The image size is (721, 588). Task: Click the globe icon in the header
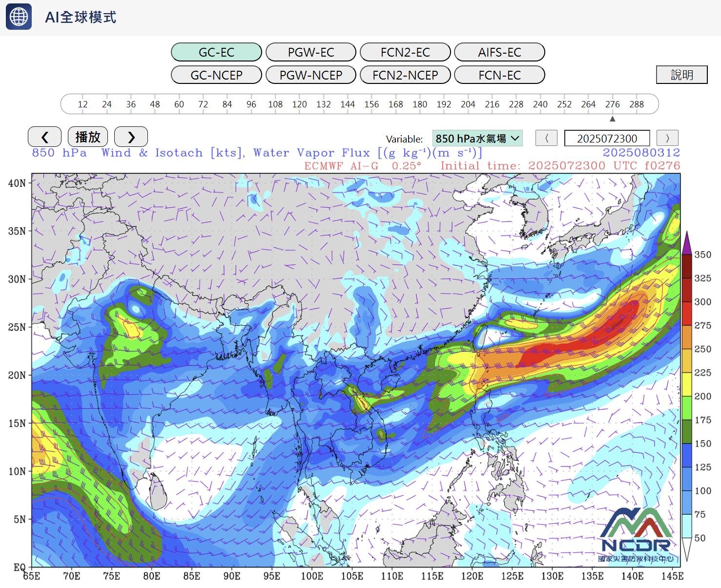pos(19,17)
